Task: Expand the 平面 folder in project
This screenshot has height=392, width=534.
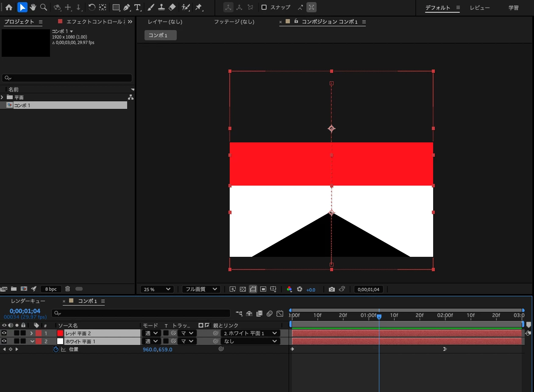Action: (x=2, y=97)
